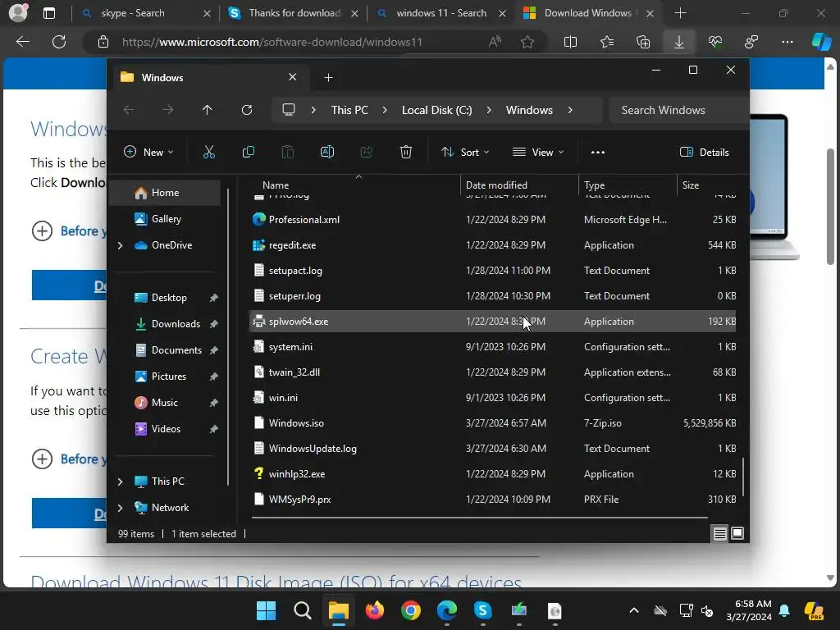The height and width of the screenshot is (630, 840).
Task: Click Date modified column header
Action: [x=519, y=185]
